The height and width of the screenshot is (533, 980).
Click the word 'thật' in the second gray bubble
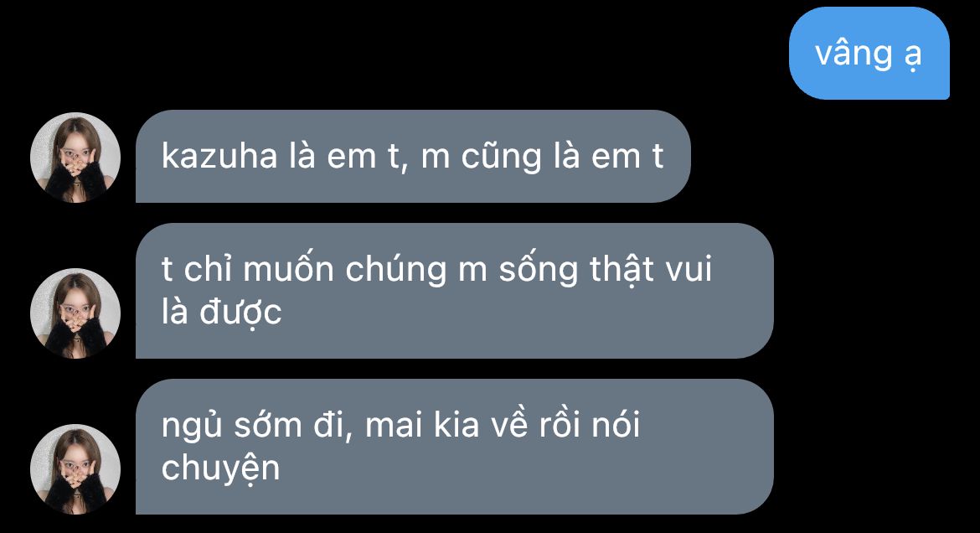pyautogui.click(x=622, y=270)
